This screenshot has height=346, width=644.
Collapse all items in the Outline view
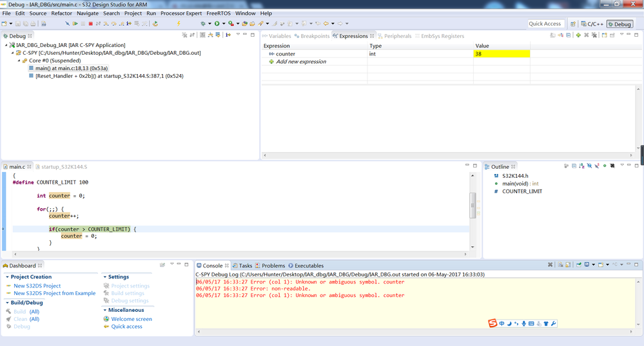coord(574,166)
